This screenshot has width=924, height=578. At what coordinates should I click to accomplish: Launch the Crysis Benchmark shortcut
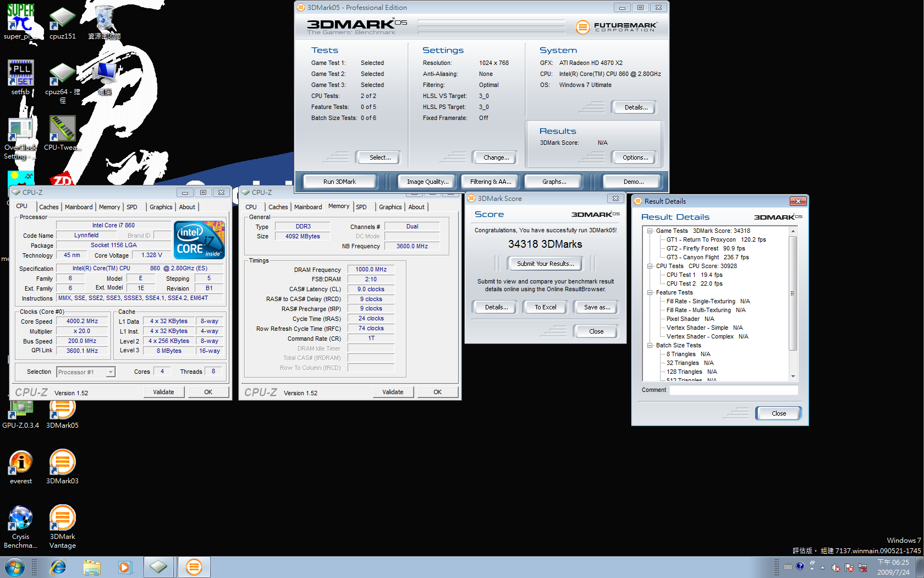(x=20, y=519)
